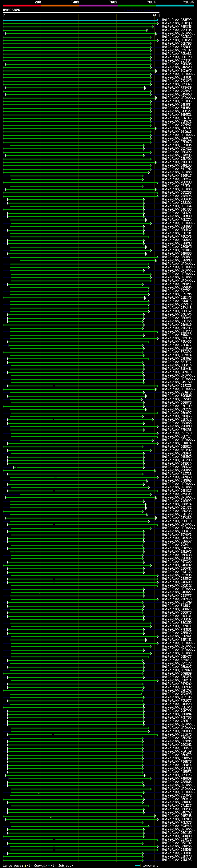The height and width of the screenshot is (868, 197).
Task: Click the white query sequence bar
Action: click(x=81, y=12)
